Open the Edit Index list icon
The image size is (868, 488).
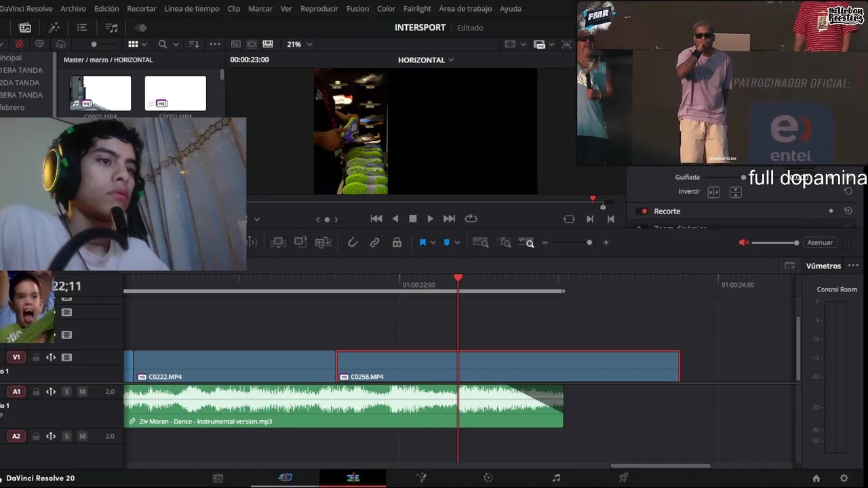[82, 28]
